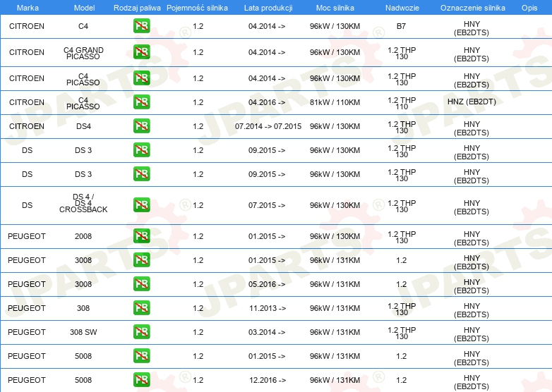Select the 05.2016 -> production date cell

(x=267, y=284)
